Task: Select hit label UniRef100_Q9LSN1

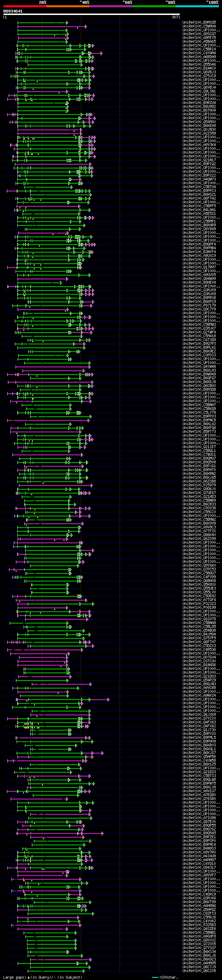Action: (199, 91)
